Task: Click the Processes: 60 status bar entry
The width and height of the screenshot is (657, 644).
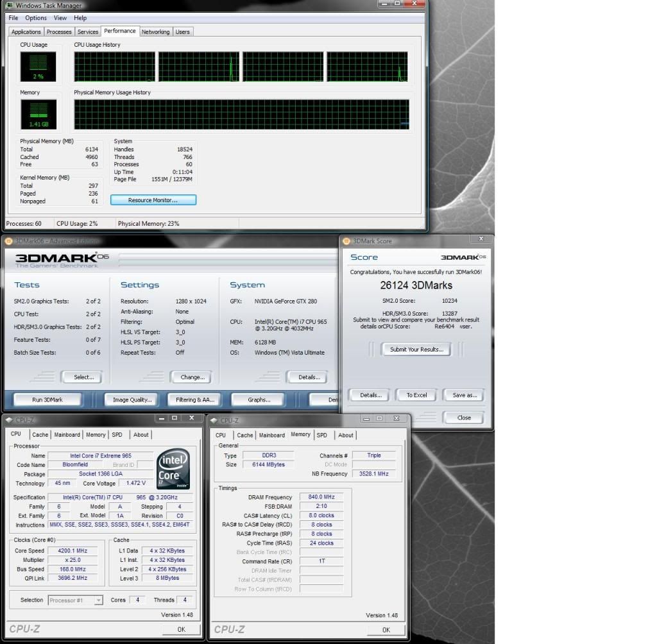Action: tap(24, 224)
